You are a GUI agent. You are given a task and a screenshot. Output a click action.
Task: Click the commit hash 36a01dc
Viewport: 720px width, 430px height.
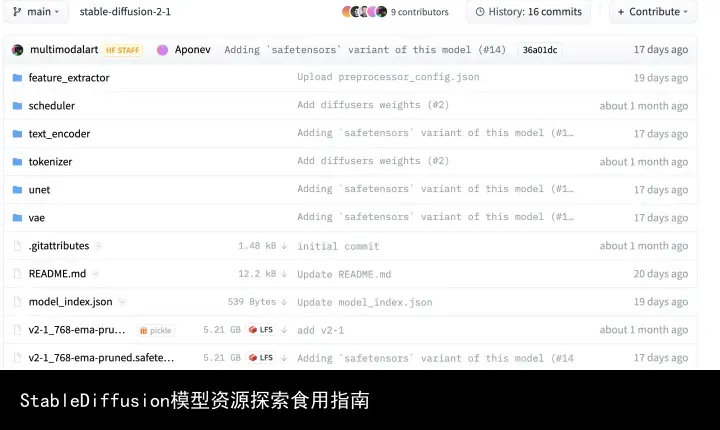pos(540,50)
